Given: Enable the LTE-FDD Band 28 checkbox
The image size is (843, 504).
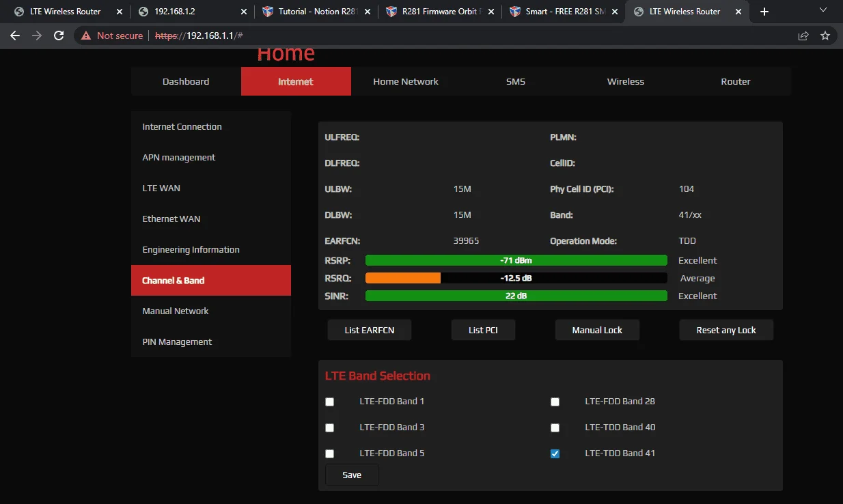Looking at the screenshot, I should 555,402.
